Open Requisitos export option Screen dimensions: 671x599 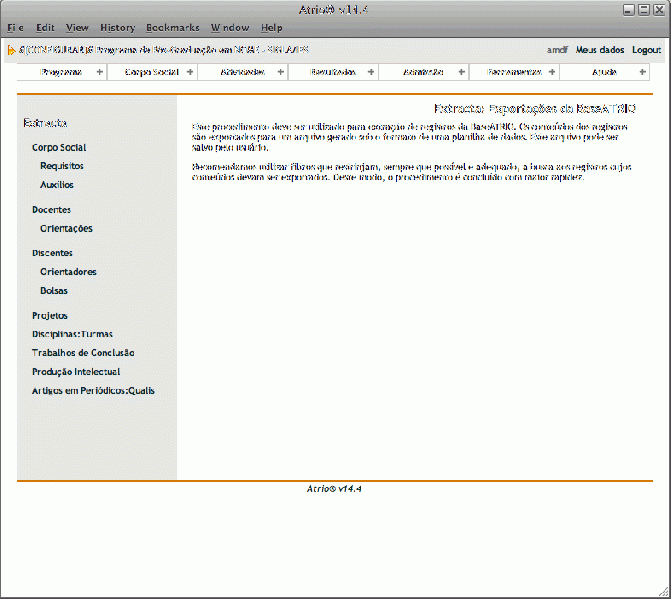coord(62,166)
